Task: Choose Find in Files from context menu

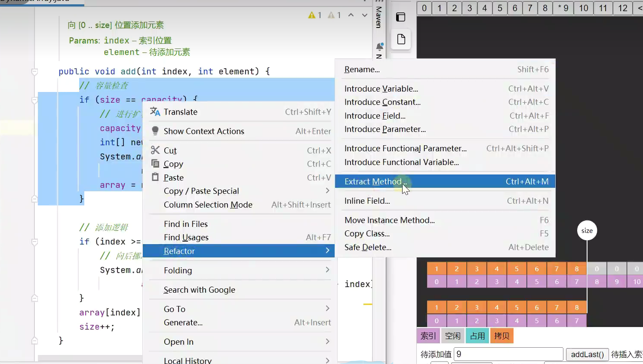Action: 239,224
